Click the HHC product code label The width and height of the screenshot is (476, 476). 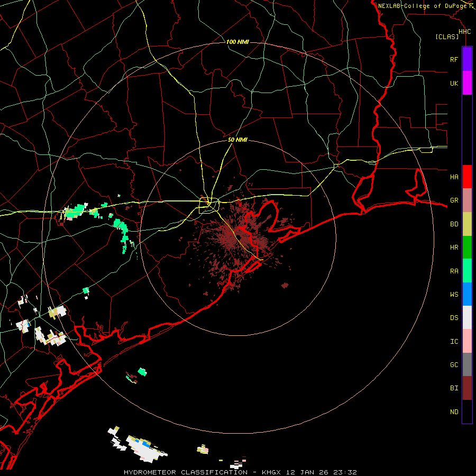(464, 32)
